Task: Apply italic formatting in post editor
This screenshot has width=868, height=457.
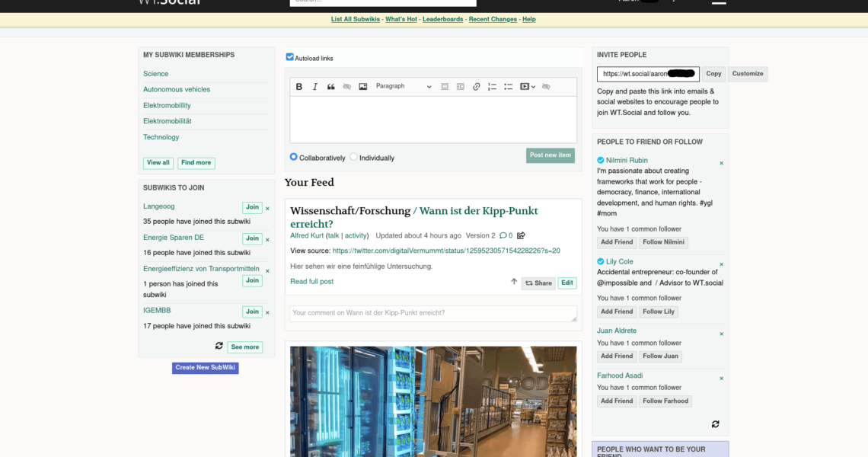Action: [315, 87]
